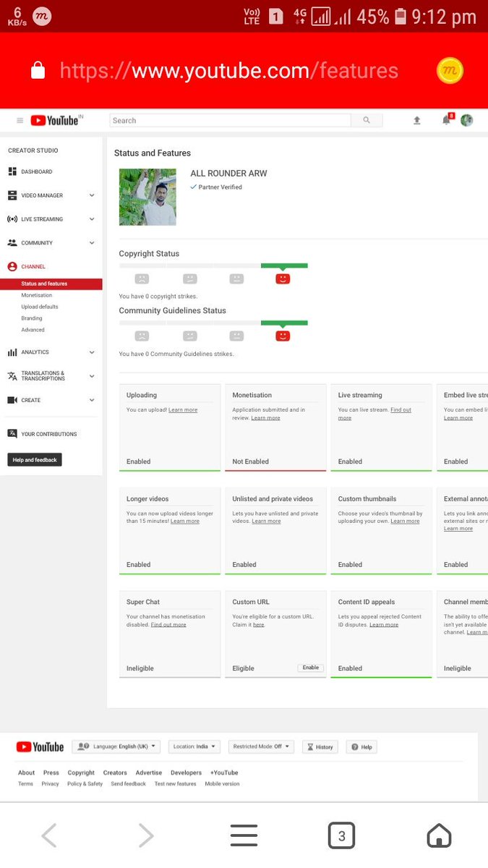
Task: Expand the Create section
Action: (92, 400)
